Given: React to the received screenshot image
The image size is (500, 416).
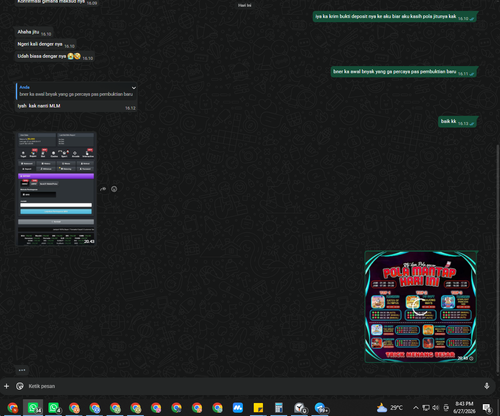Looking at the screenshot, I should click(x=114, y=189).
